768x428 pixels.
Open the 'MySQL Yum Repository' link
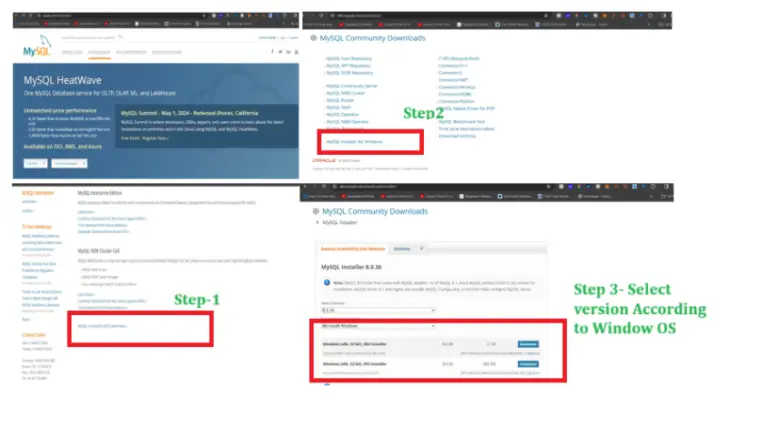349,58
